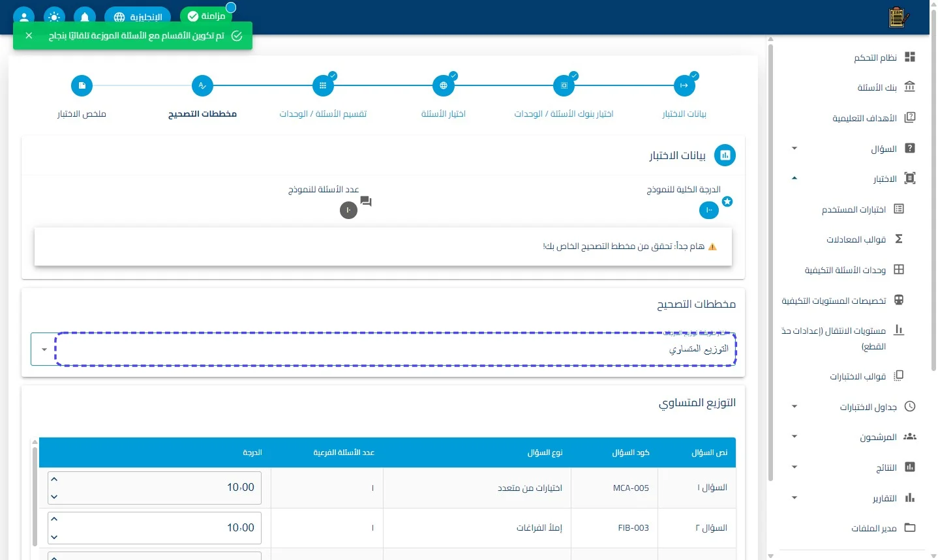Click the MCA-005 question code cell
This screenshot has width=938, height=560.
pyautogui.click(x=614, y=488)
